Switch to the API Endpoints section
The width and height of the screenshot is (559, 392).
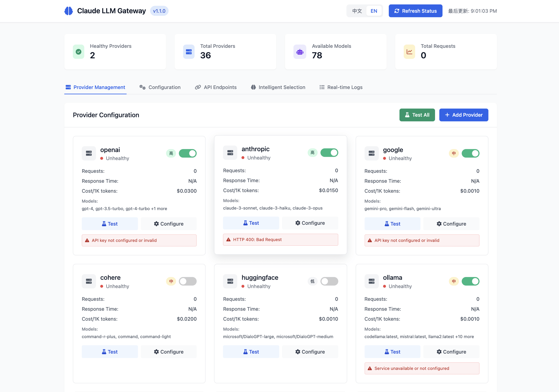[x=216, y=87]
